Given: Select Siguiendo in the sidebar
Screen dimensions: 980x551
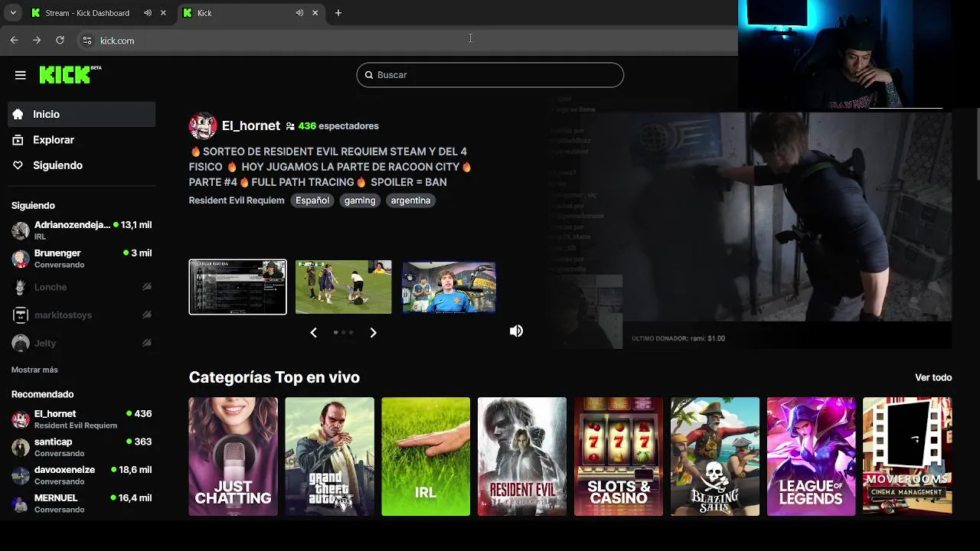Looking at the screenshot, I should tap(81, 165).
